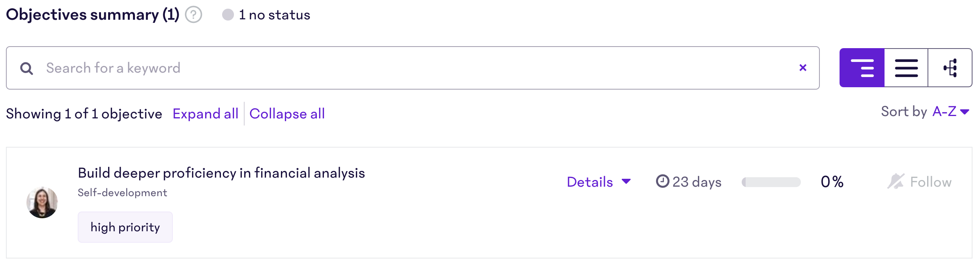Click the objective's 0% progress bar
980x266 pixels.
[x=771, y=182]
